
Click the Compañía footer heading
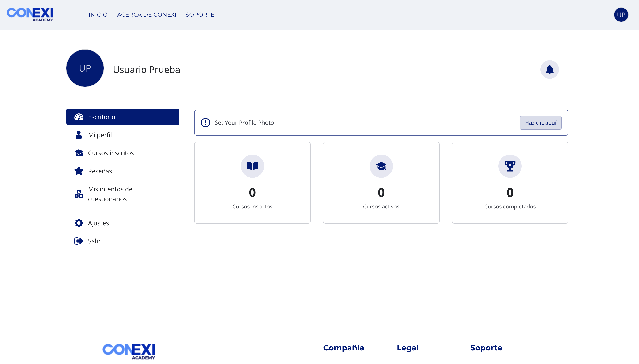[x=343, y=348]
